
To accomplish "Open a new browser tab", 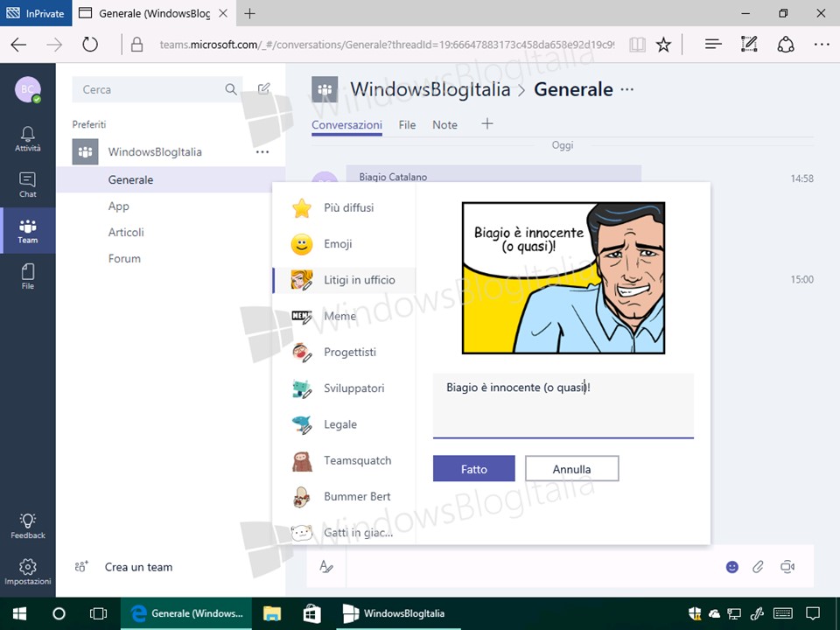I will pyautogui.click(x=249, y=13).
